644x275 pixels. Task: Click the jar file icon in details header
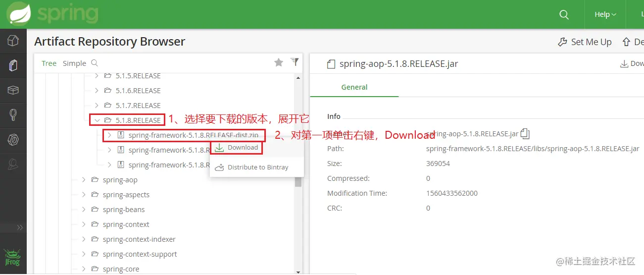pos(331,64)
